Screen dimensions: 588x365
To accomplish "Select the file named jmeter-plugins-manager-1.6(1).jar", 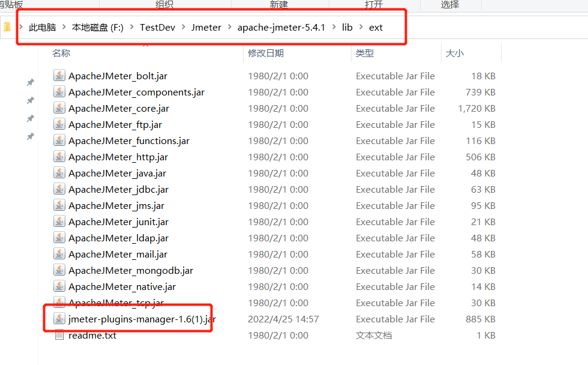I will (142, 319).
